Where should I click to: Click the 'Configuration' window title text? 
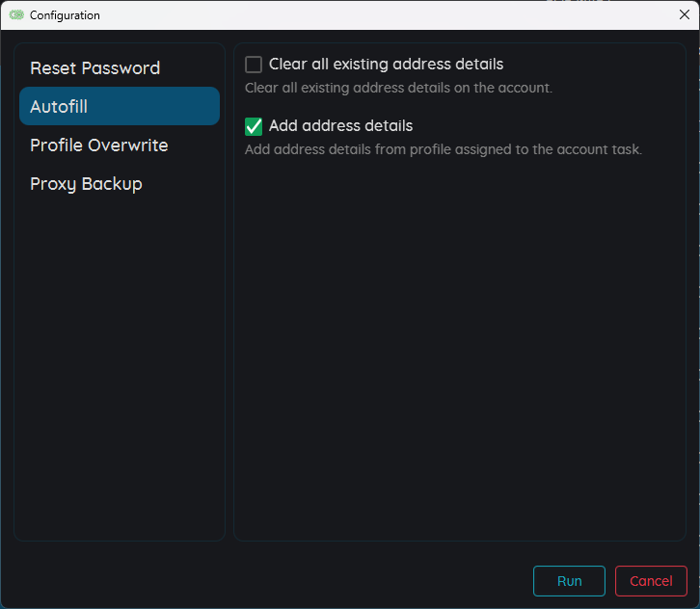(x=65, y=15)
